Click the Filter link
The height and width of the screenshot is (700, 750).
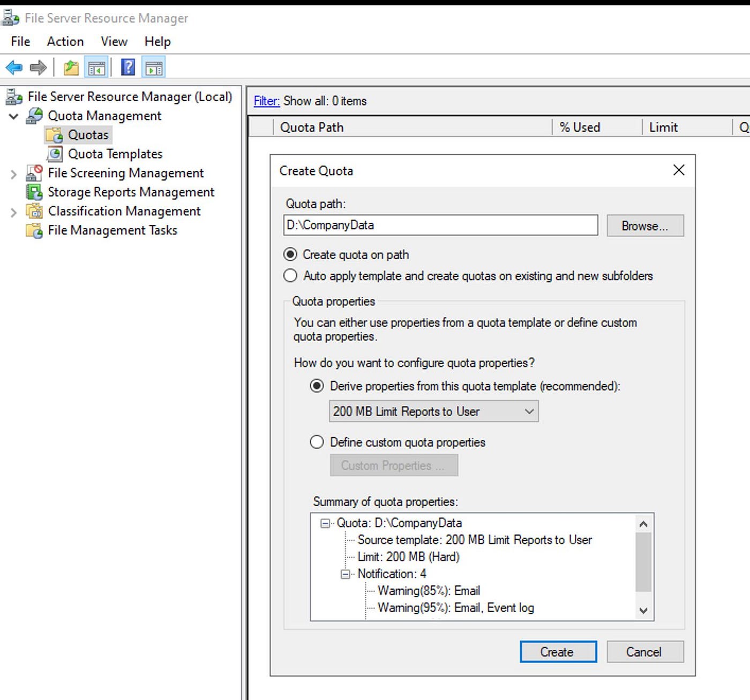pos(267,101)
